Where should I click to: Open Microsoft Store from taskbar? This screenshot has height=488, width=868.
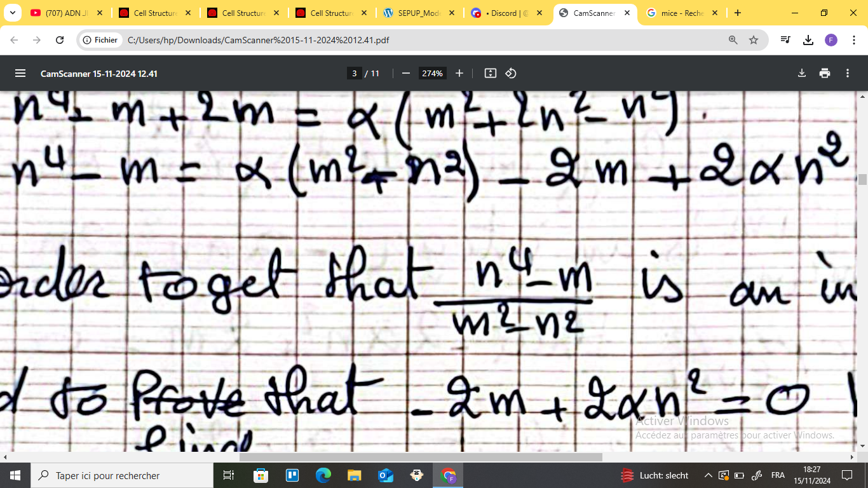tap(261, 475)
